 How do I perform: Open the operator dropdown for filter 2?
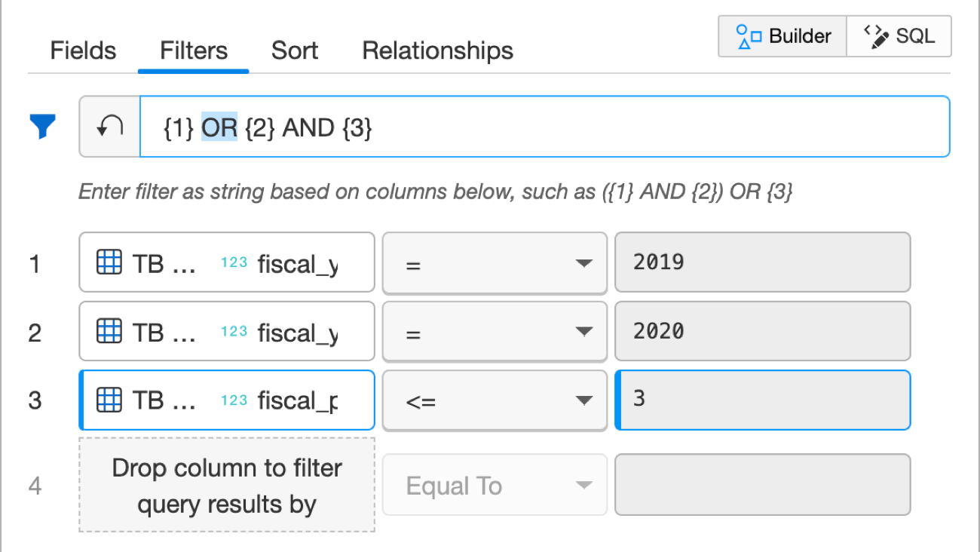[495, 331]
